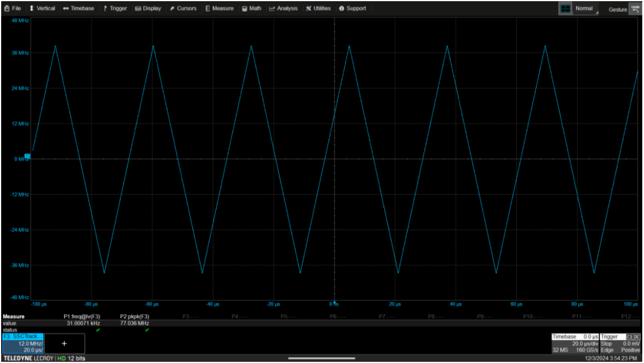Click the empty P9 measurement slot

point(485,316)
